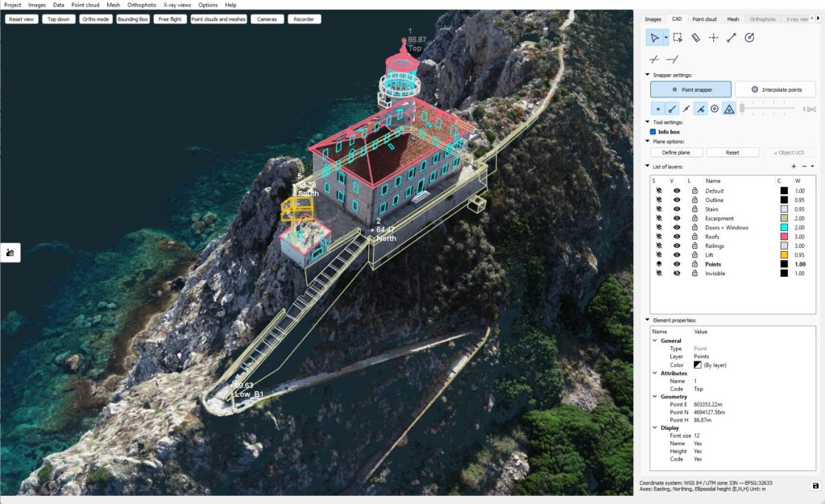This screenshot has height=504, width=825.
Task: Open the selection tool dropdown arrow
Action: point(665,37)
